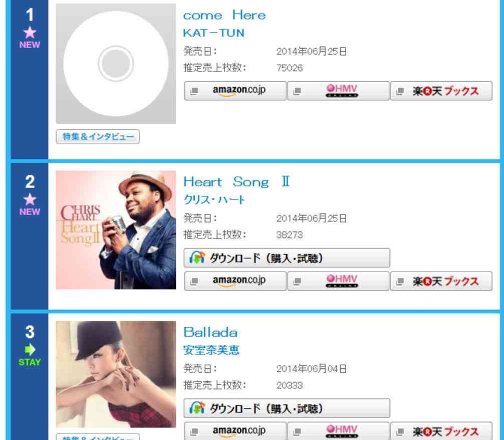Open the Heart Song II title link
This screenshot has height=440, width=504.
(237, 182)
